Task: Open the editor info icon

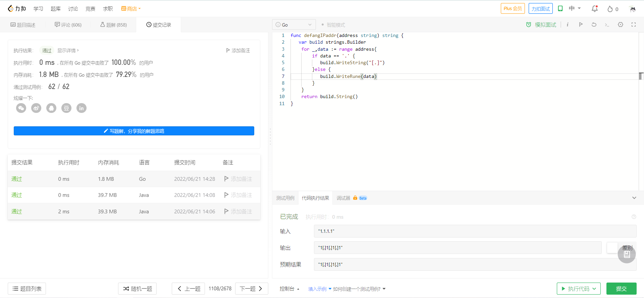Action: (x=568, y=25)
